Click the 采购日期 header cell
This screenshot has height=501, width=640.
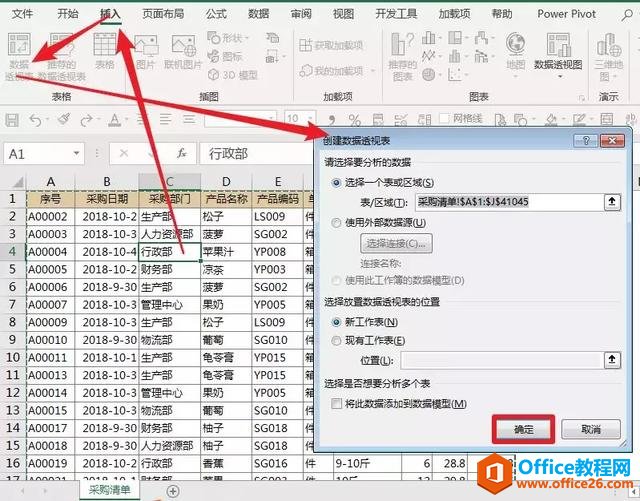[x=107, y=199]
